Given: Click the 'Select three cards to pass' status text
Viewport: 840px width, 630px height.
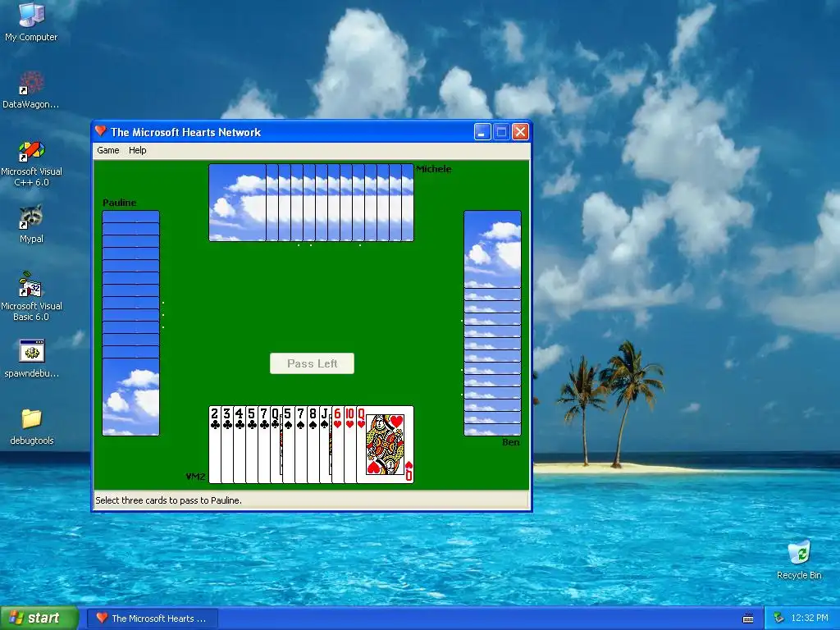Looking at the screenshot, I should tap(168, 500).
